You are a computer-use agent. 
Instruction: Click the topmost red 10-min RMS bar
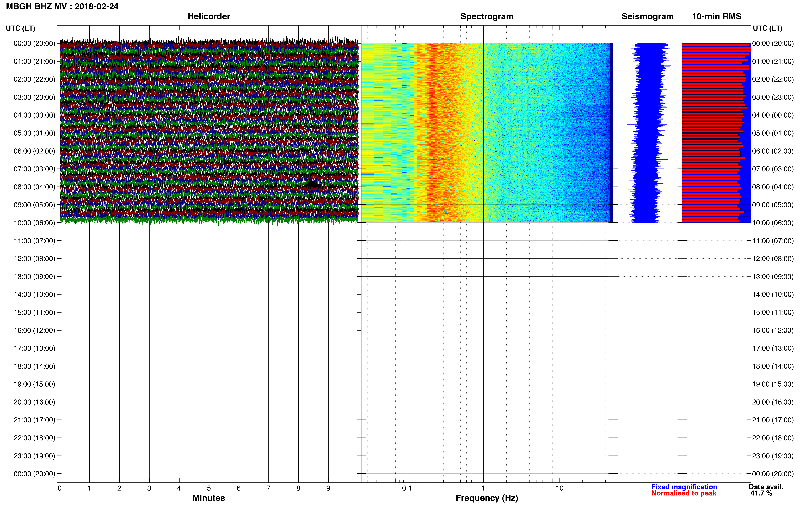click(x=716, y=45)
